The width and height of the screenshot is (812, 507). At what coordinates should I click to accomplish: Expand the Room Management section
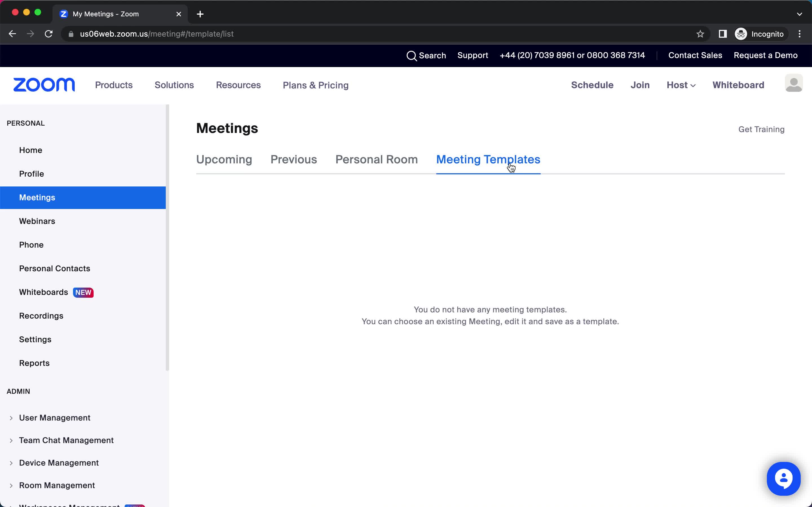11,485
